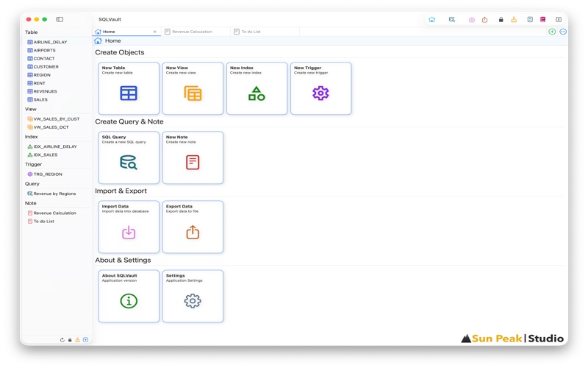Click the boxed X icon in the top toolbar
588x368 pixels.
pos(559,20)
